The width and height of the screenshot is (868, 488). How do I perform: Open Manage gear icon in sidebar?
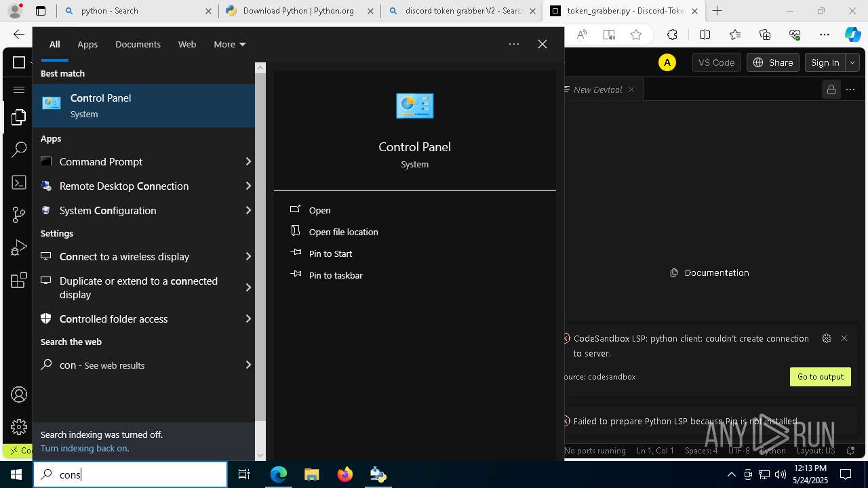click(18, 427)
